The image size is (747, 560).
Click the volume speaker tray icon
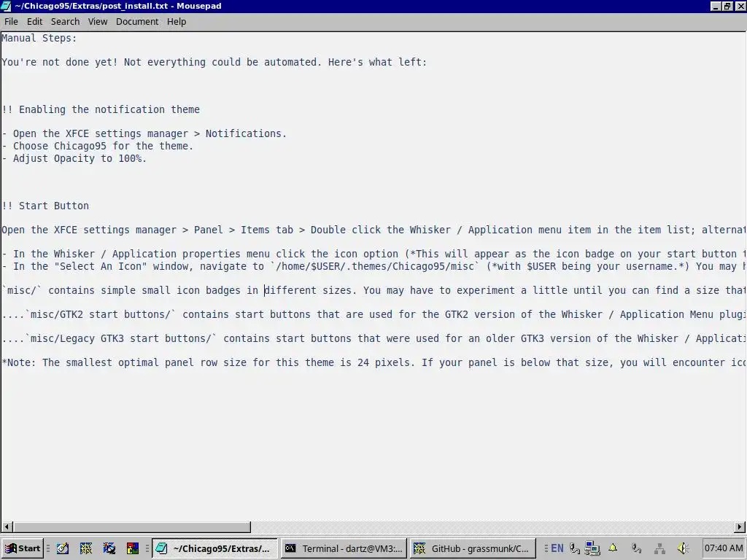point(683,548)
